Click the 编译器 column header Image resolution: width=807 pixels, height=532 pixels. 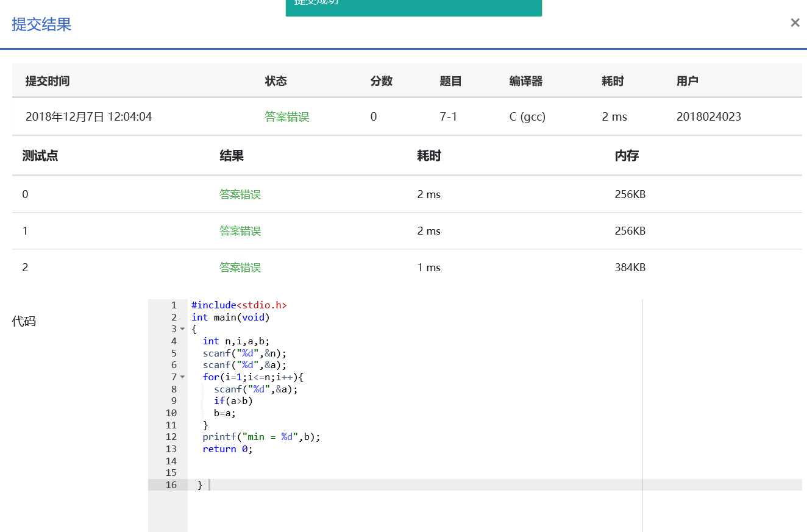coord(526,81)
